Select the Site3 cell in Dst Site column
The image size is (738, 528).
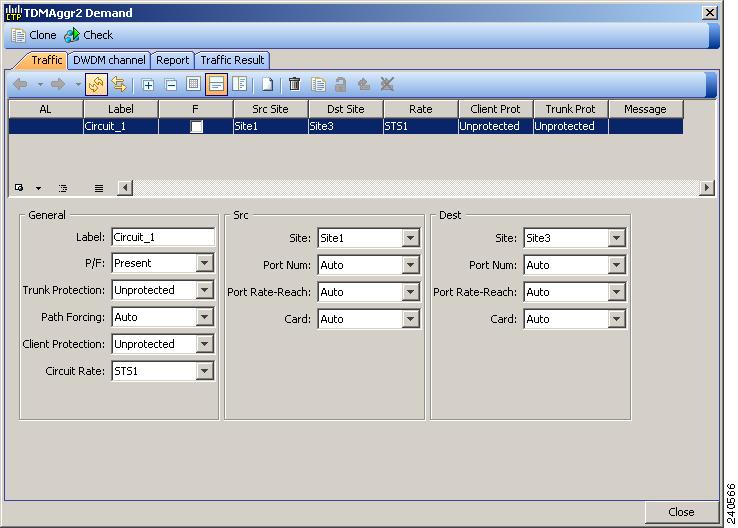pos(346,126)
